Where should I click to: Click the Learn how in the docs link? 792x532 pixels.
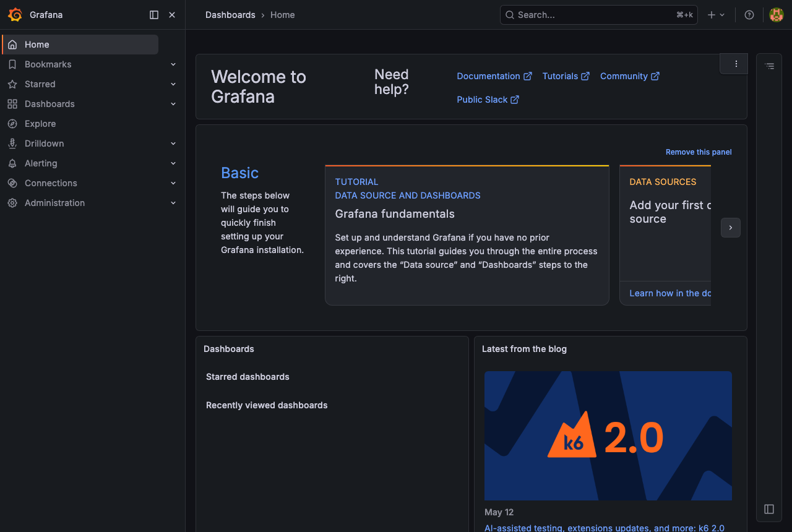(670, 293)
